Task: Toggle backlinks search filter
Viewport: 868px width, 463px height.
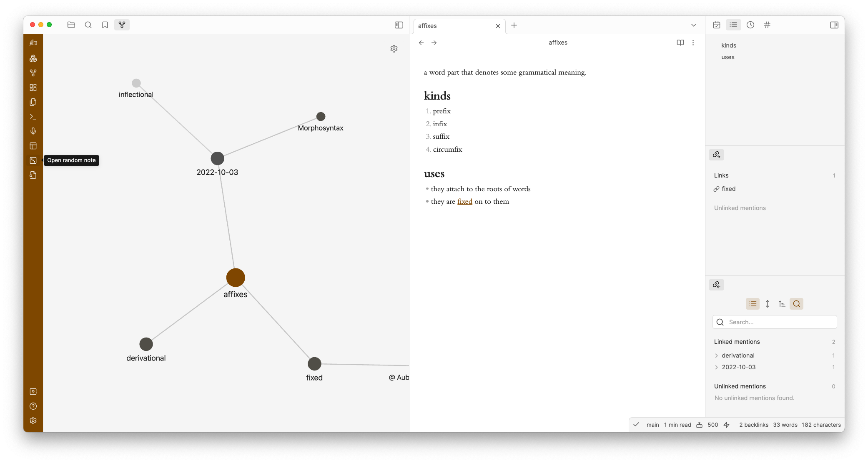Action: (x=796, y=304)
